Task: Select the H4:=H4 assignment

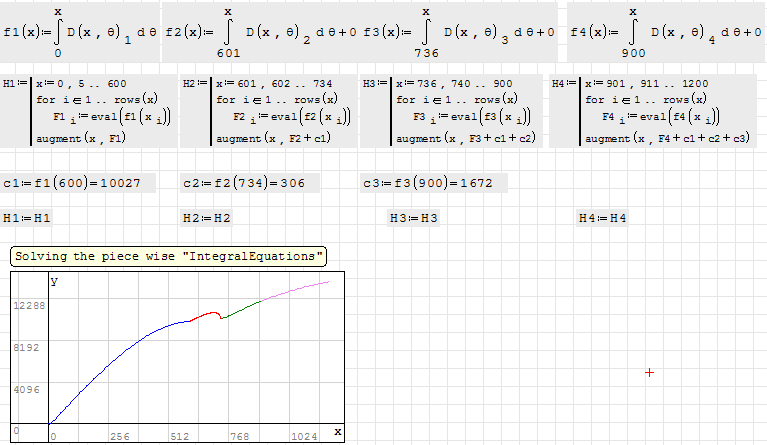Action: [x=603, y=218]
